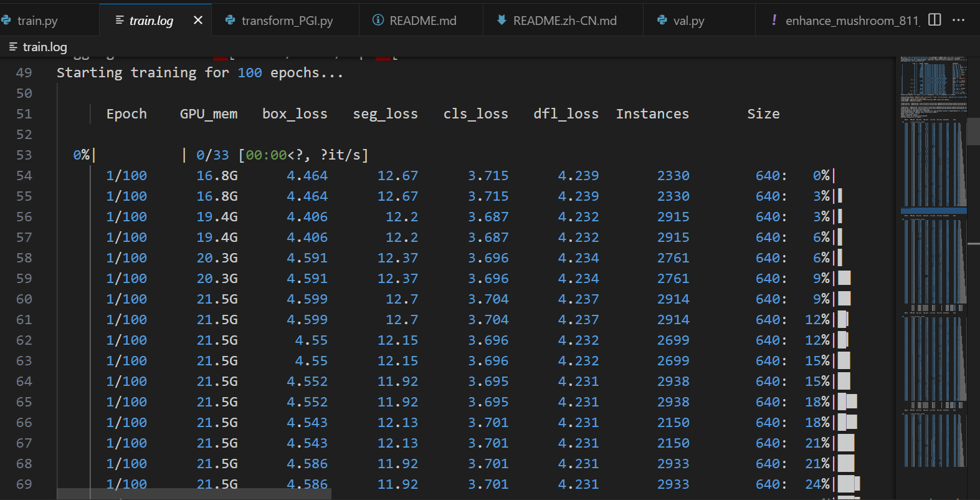Click the Python icon on val.py tab
980x500 pixels.
[x=662, y=21]
